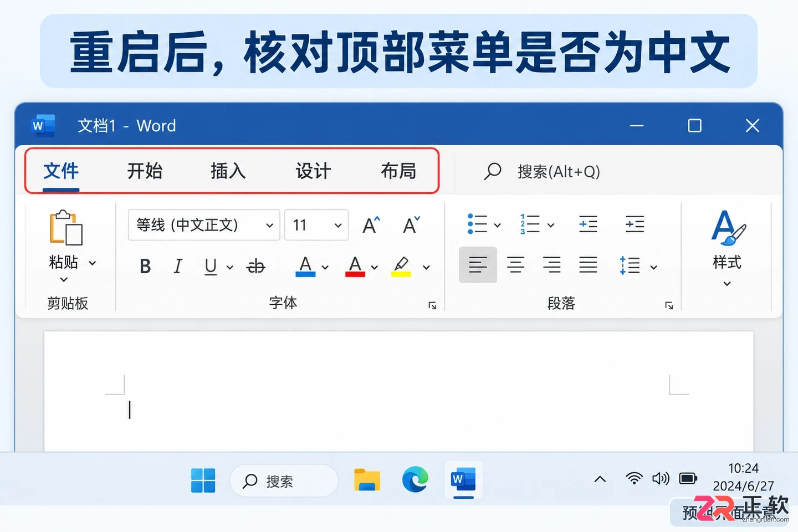Insert a numbered list
This screenshot has height=532, width=798.
[530, 224]
